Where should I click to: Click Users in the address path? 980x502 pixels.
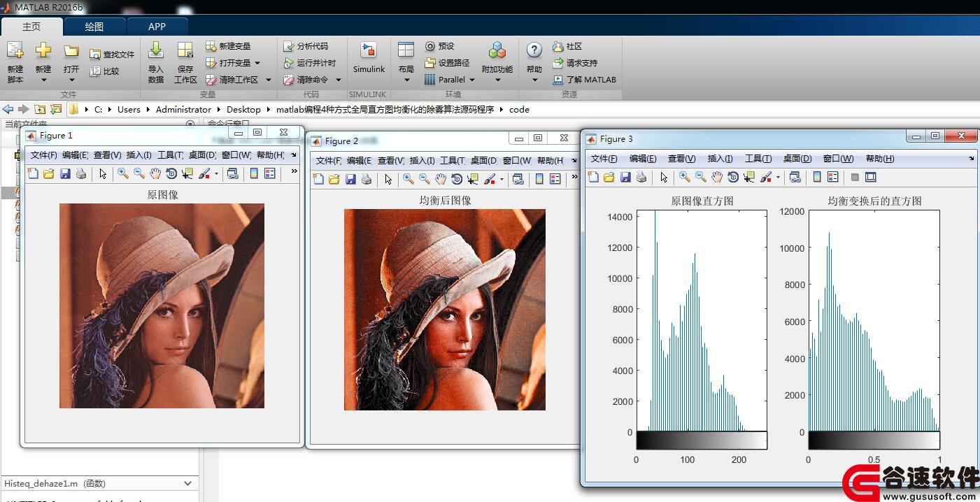click(129, 109)
